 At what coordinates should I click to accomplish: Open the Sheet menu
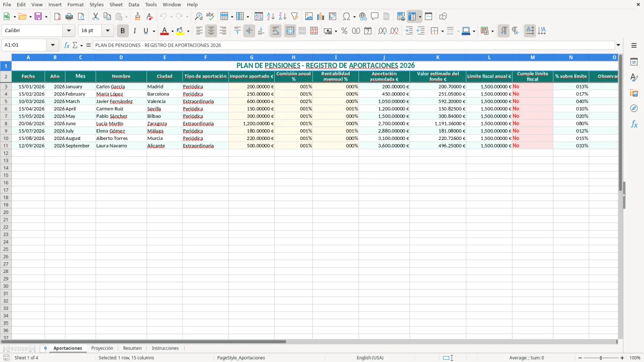pos(116,4)
